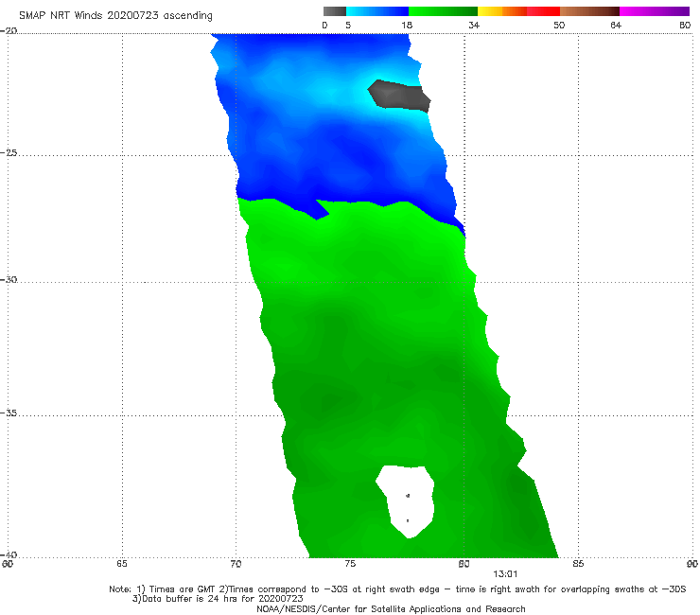Click the color bar label '34'
700x615 pixels.
pos(474,25)
